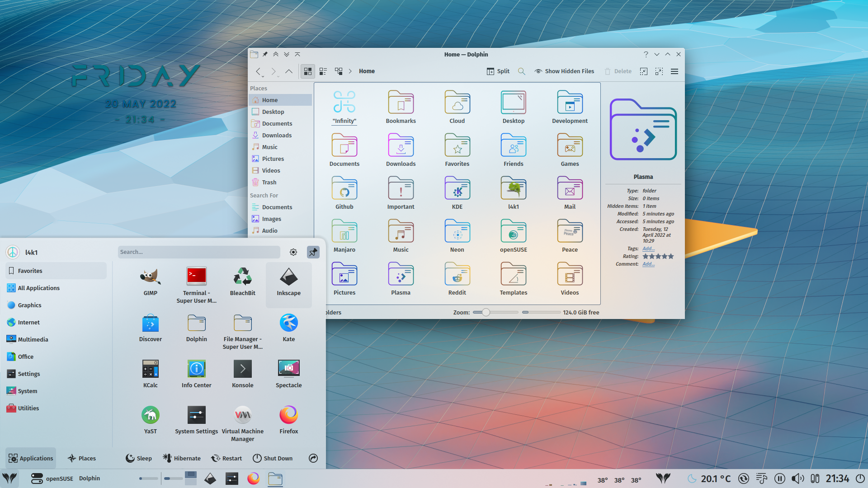Switch Dolphin to details view mode
Viewport: 868px width, 488px height.
323,71
